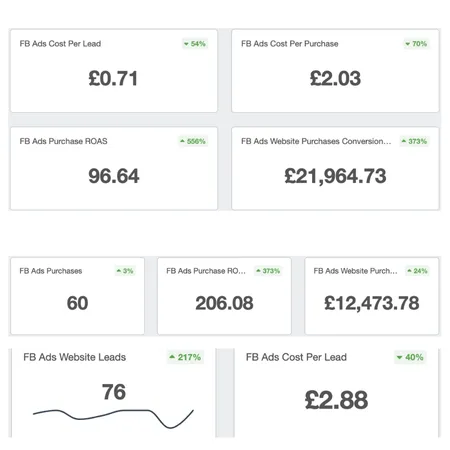450x450 pixels.
Task: Click the 70% decrease badge on Cost Per Purchase
Action: [x=416, y=44]
